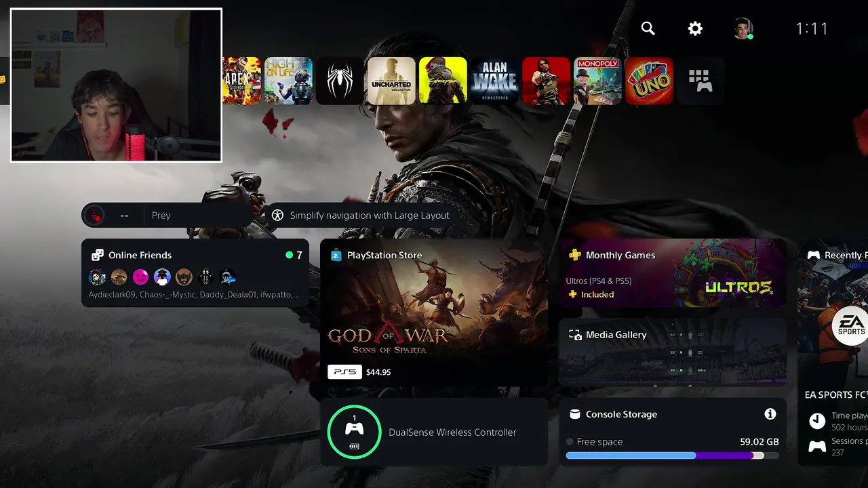The height and width of the screenshot is (488, 868).
Task: Launch Red Dead Redemption tile
Action: (546, 81)
